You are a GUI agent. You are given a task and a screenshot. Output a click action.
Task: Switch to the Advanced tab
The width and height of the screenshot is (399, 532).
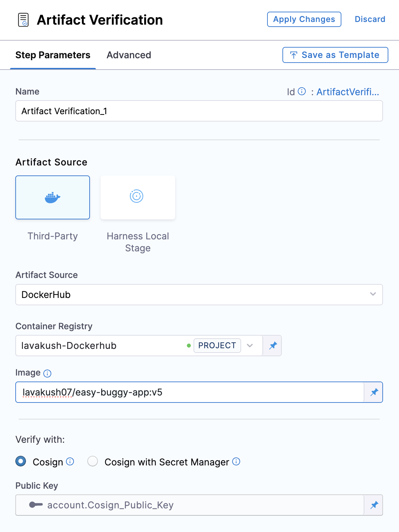(x=129, y=55)
